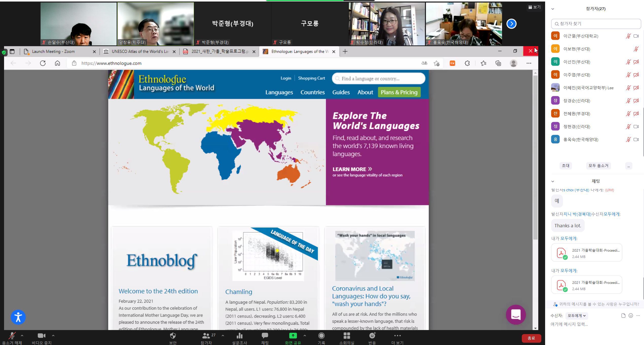The height and width of the screenshot is (345, 644).
Task: Open the Reactions smiley icon
Action: (x=372, y=336)
